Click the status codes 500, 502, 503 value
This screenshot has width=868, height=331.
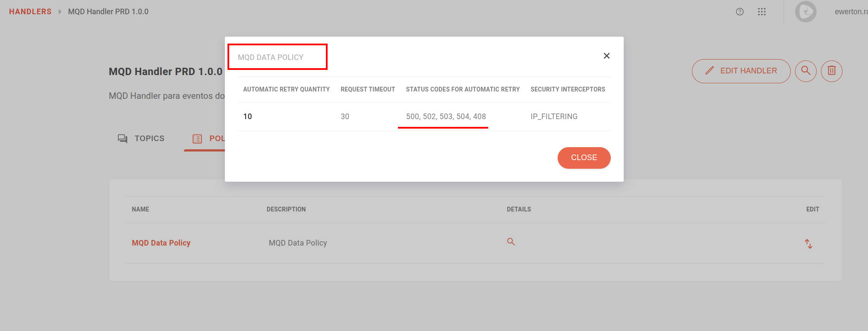(x=445, y=117)
